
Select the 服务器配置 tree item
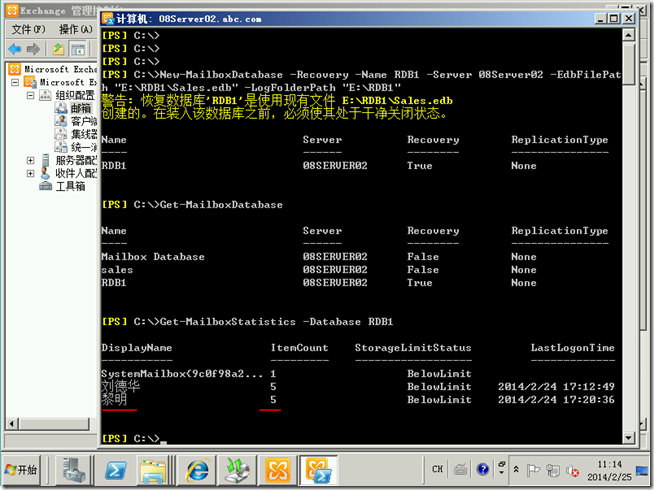pyautogui.click(x=76, y=160)
